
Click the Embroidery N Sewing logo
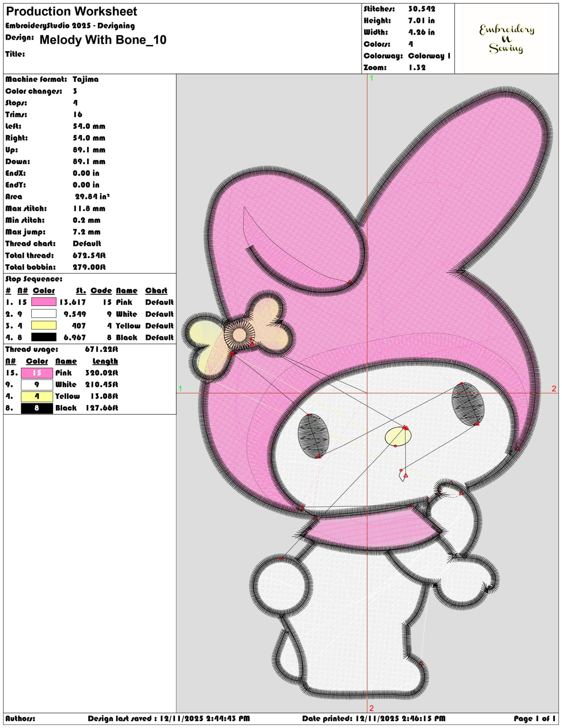506,39
